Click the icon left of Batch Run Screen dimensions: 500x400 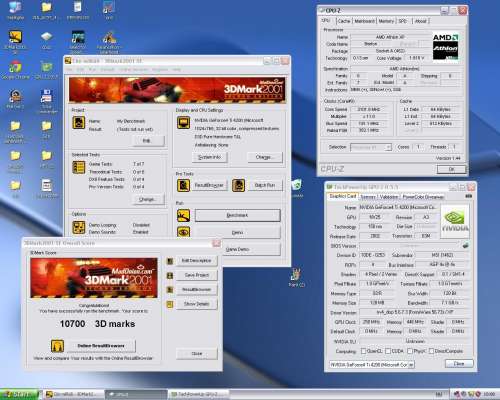pyautogui.click(x=238, y=185)
